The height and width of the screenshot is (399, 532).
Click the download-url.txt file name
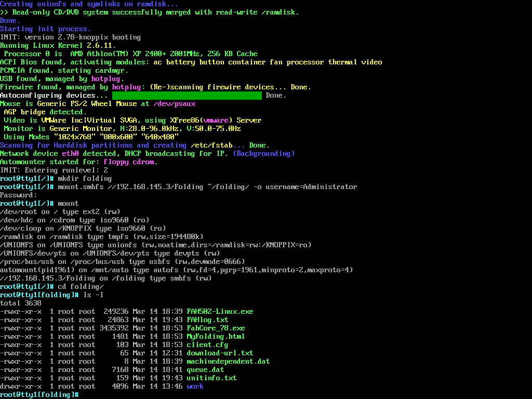click(x=220, y=353)
